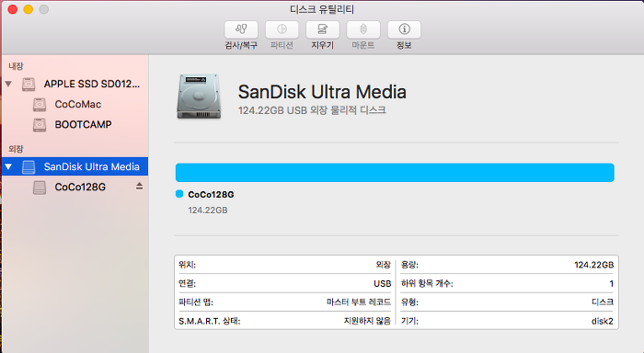Click the 지원하지 않음 S.M.A.R.T. status value
The image size is (644, 353).
pyautogui.click(x=367, y=321)
